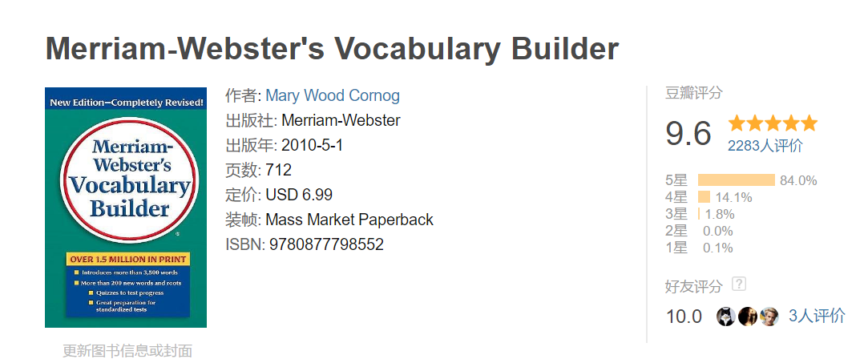Click the third friend avatar with blond hair

tap(769, 316)
